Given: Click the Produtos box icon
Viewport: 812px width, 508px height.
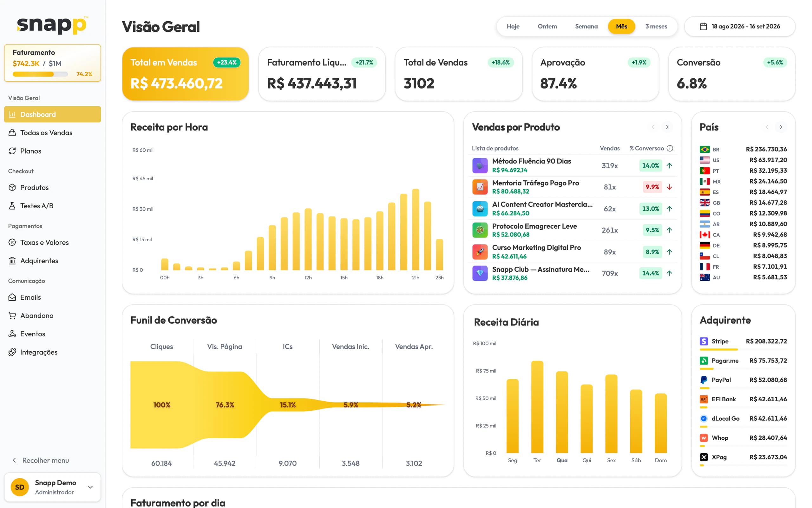Looking at the screenshot, I should tap(12, 187).
